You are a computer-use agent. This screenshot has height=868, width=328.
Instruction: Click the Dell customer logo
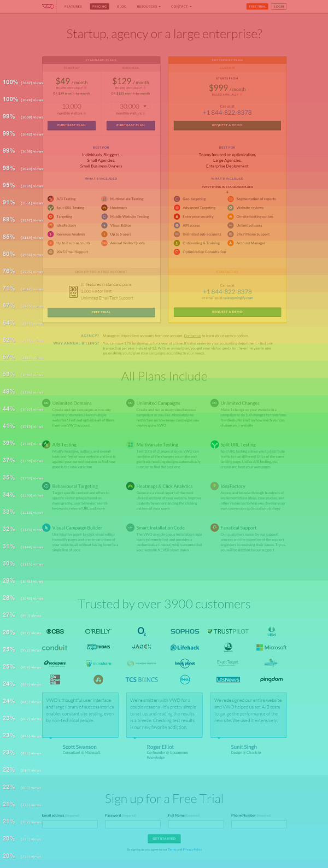pyautogui.click(x=185, y=679)
